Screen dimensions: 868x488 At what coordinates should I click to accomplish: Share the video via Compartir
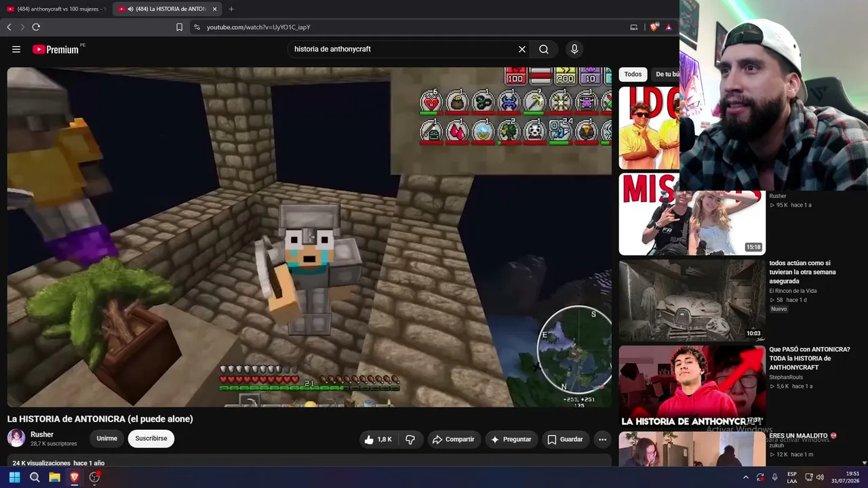[454, 439]
